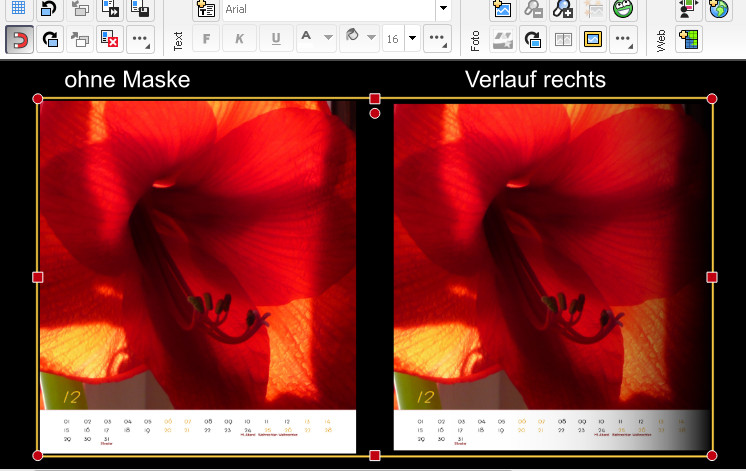The height and width of the screenshot is (471, 746).
Task: Open more options in the left toolbar group
Action: (x=140, y=39)
